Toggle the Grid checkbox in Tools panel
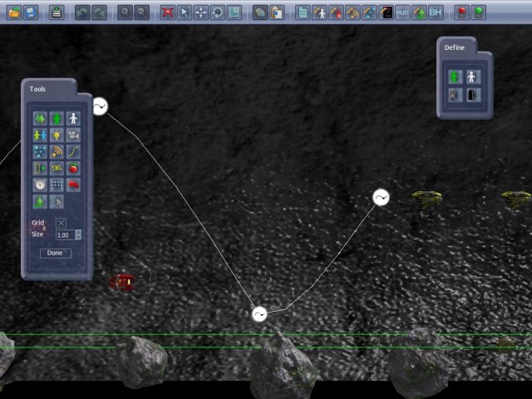 point(61,223)
